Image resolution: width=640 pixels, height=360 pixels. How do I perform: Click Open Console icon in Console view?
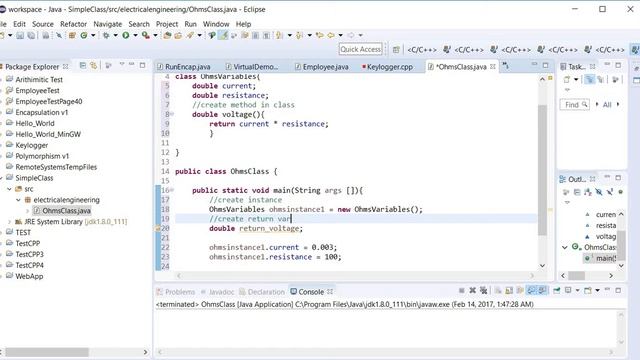pyautogui.click(x=588, y=290)
